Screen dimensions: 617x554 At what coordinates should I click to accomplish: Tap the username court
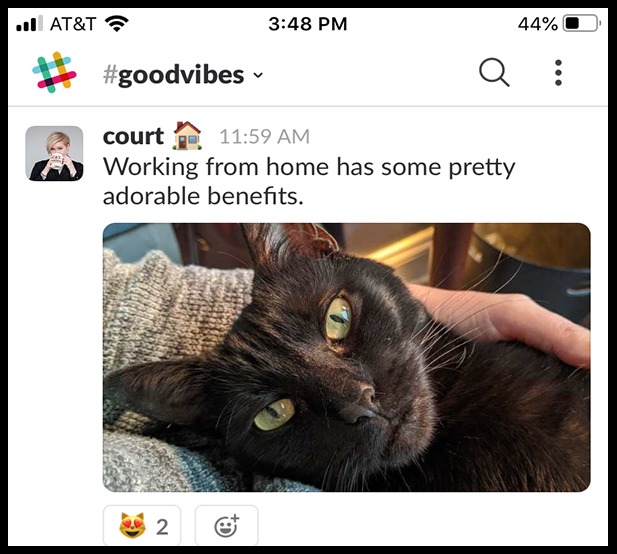pyautogui.click(x=133, y=137)
